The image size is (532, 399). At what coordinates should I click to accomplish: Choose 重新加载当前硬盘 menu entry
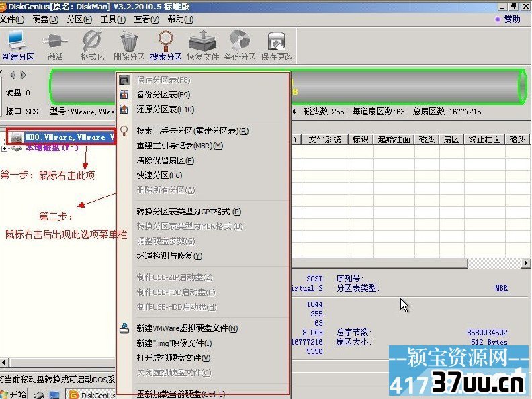tap(181, 394)
